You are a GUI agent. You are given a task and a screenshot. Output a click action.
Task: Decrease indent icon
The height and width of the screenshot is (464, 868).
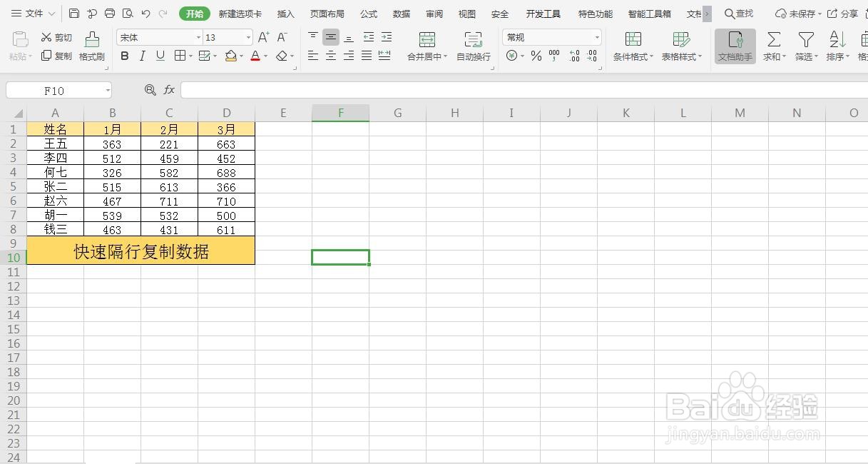369,37
